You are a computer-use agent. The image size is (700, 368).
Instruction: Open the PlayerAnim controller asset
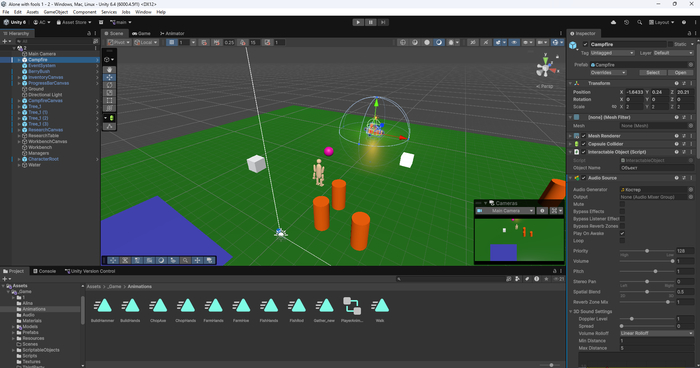click(x=352, y=309)
